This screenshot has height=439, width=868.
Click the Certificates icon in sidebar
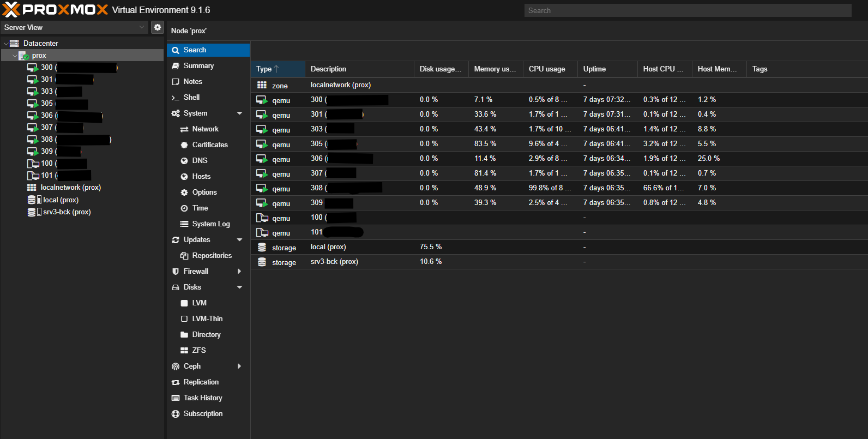click(184, 145)
